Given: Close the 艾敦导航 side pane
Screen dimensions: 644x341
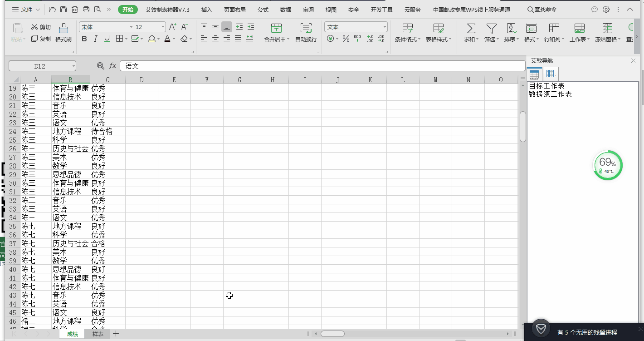Looking at the screenshot, I should [x=634, y=60].
